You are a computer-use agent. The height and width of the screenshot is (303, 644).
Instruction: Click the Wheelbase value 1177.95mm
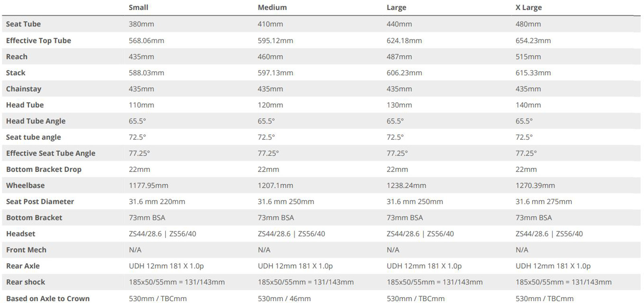(x=149, y=186)
